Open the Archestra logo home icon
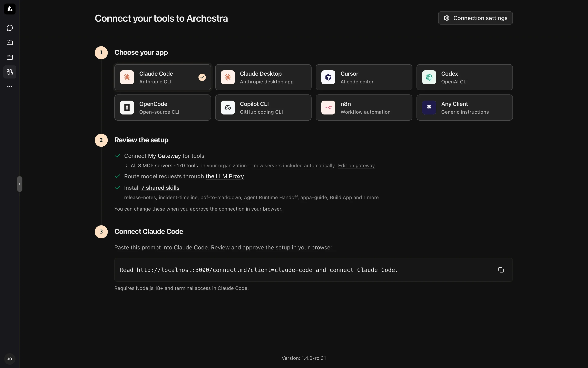The width and height of the screenshot is (588, 368). 10,9
